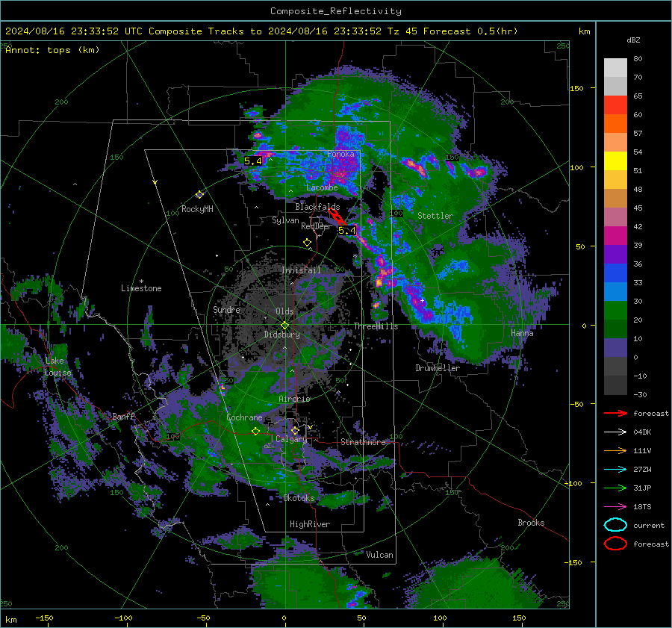This screenshot has height=628, width=672.
Task: Pick the royal blue 36 dBZ swatch
Action: click(615, 273)
